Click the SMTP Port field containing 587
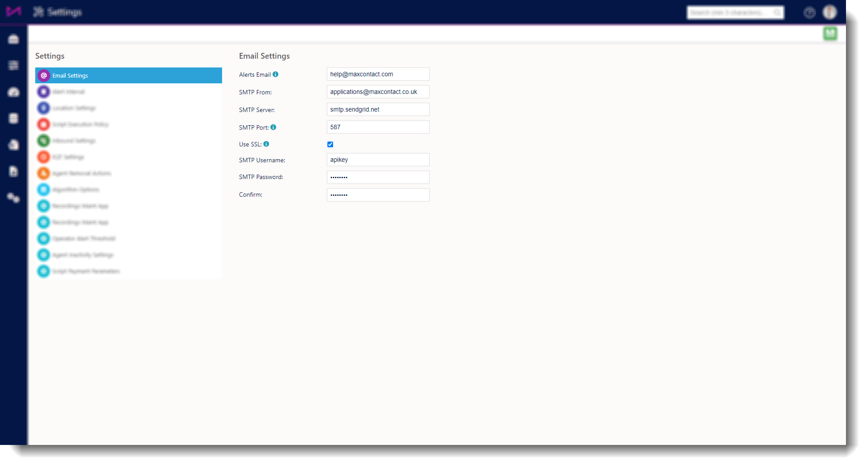 point(378,127)
